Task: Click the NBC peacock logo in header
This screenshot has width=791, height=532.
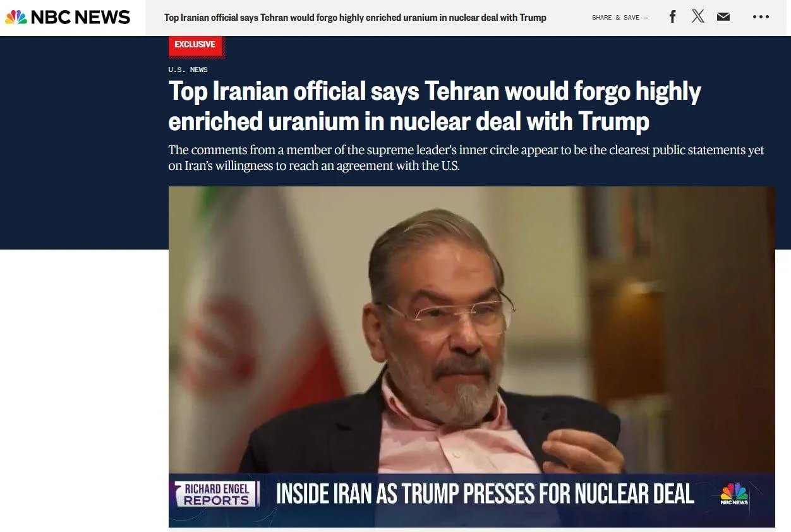Action: click(x=16, y=17)
